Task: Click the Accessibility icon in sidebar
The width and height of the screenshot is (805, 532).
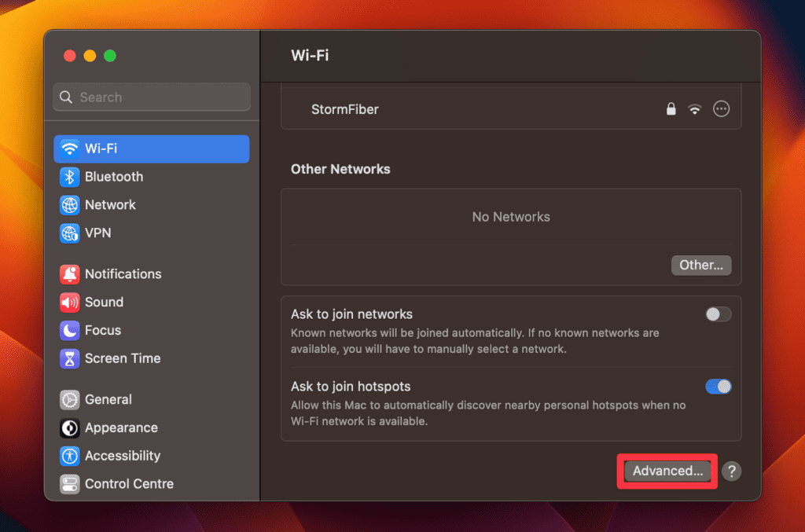Action: tap(70, 456)
